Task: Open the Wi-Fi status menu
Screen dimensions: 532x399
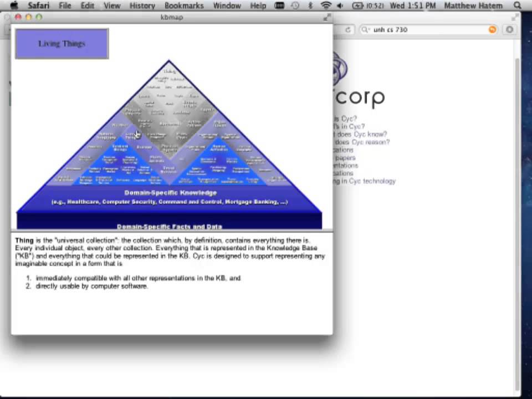Action: (326, 6)
